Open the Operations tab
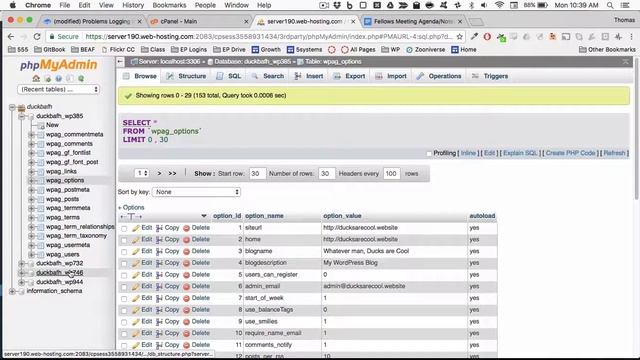Screen dimensions: 640x360 pyautogui.click(x=439, y=76)
